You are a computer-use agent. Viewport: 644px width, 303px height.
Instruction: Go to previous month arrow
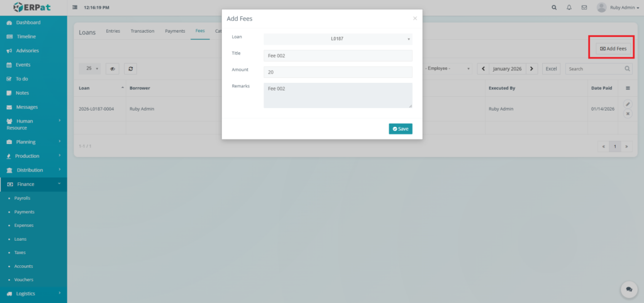pyautogui.click(x=483, y=69)
